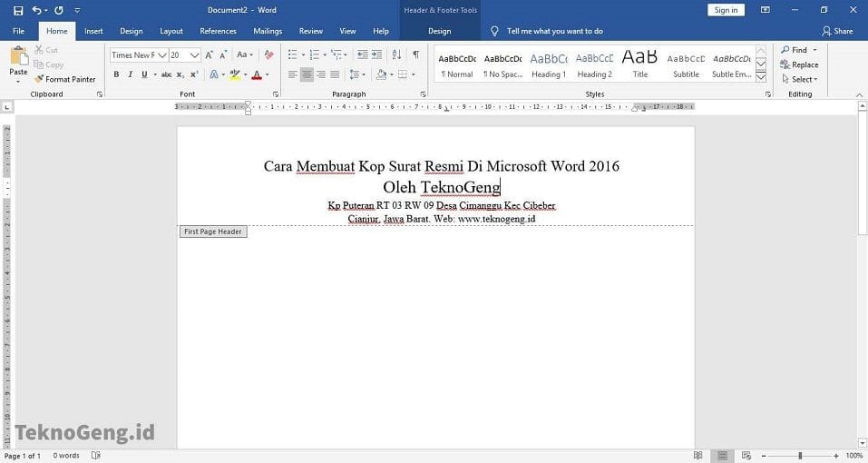Open the font size dropdown
Screen dimensions: 868x463
194,54
